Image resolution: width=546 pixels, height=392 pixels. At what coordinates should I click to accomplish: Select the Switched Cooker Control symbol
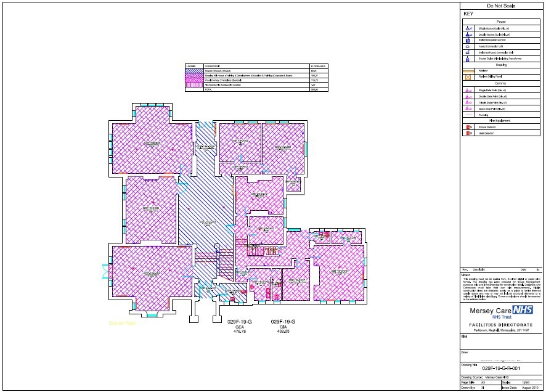469,40
